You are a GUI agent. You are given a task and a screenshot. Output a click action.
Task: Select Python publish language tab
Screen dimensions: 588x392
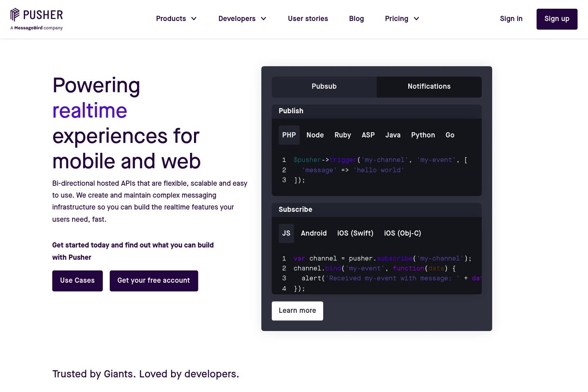coord(423,135)
